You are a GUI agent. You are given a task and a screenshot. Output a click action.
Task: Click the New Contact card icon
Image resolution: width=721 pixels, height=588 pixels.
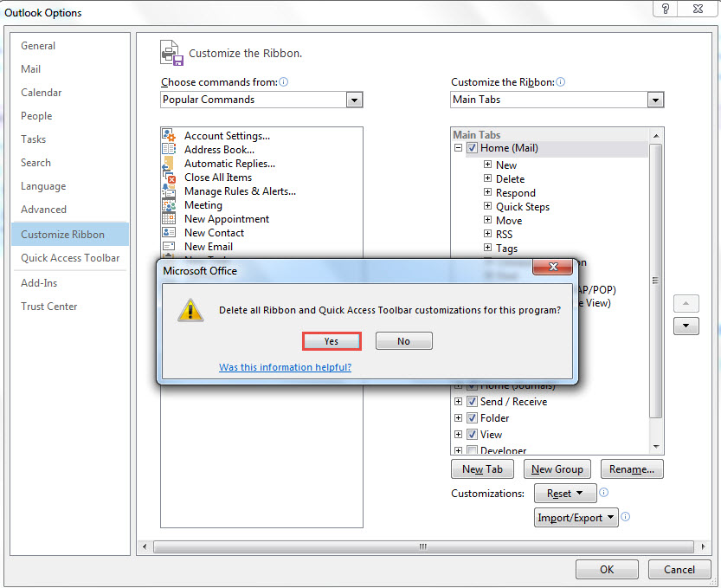click(x=169, y=232)
